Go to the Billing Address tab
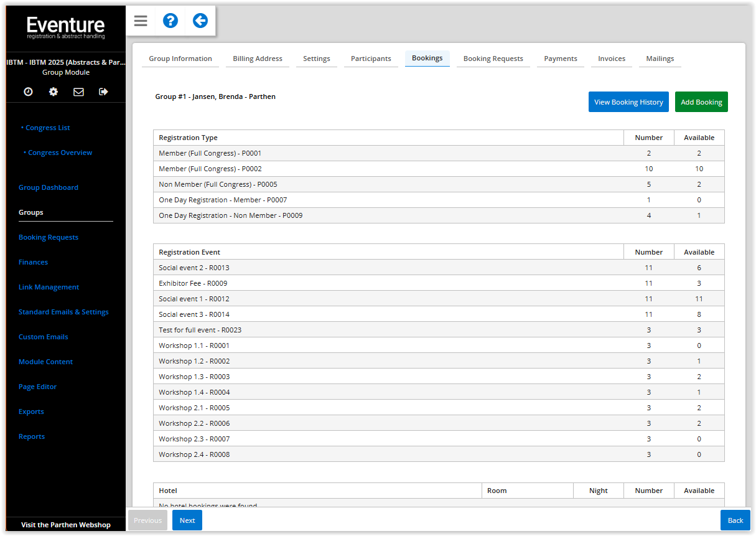The height and width of the screenshot is (536, 756). coord(258,59)
